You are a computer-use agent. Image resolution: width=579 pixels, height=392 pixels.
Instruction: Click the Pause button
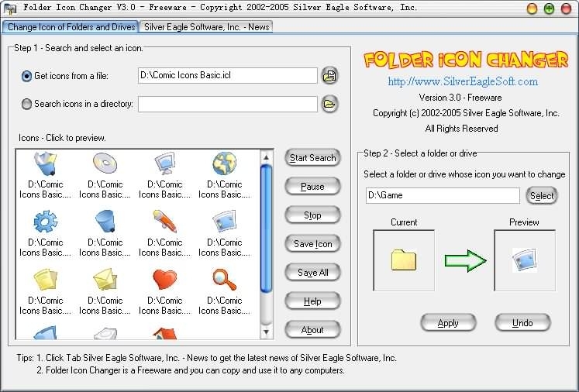313,187
